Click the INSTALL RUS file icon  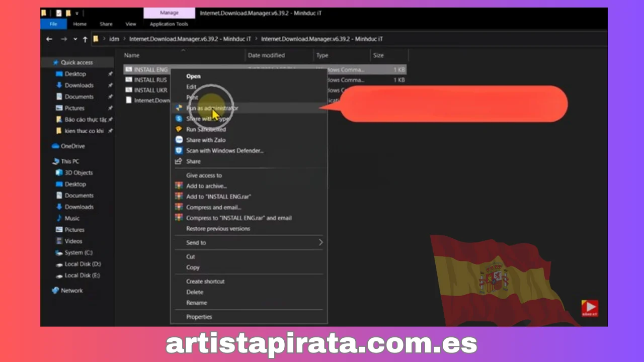tap(129, 80)
